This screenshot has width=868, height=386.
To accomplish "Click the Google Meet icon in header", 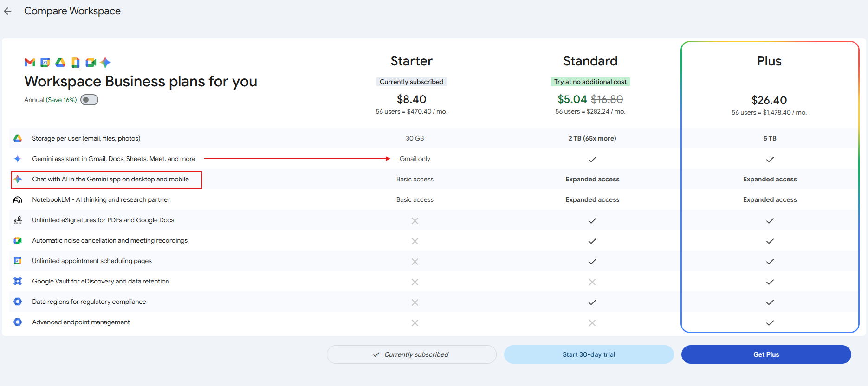I will coord(91,62).
